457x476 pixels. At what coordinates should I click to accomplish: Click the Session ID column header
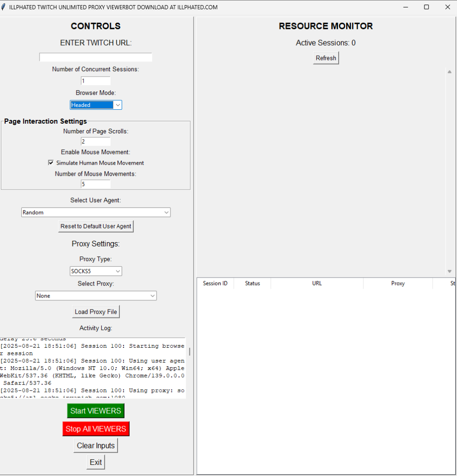point(215,283)
